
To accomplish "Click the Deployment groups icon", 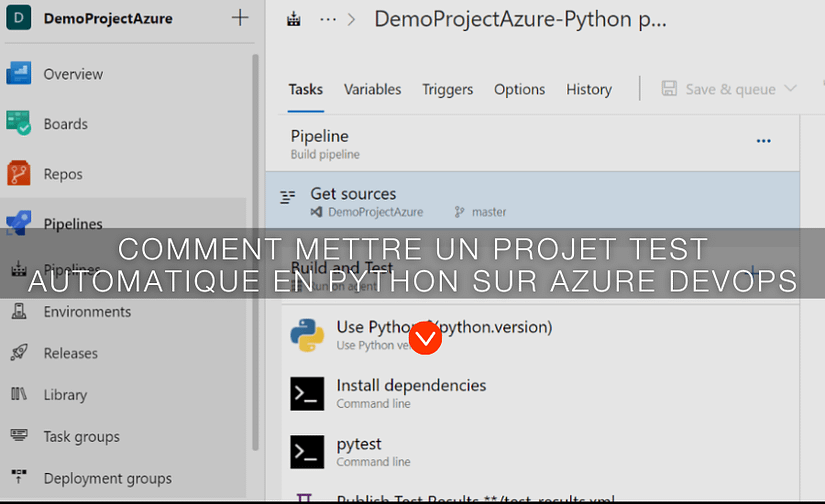I will tap(19, 477).
